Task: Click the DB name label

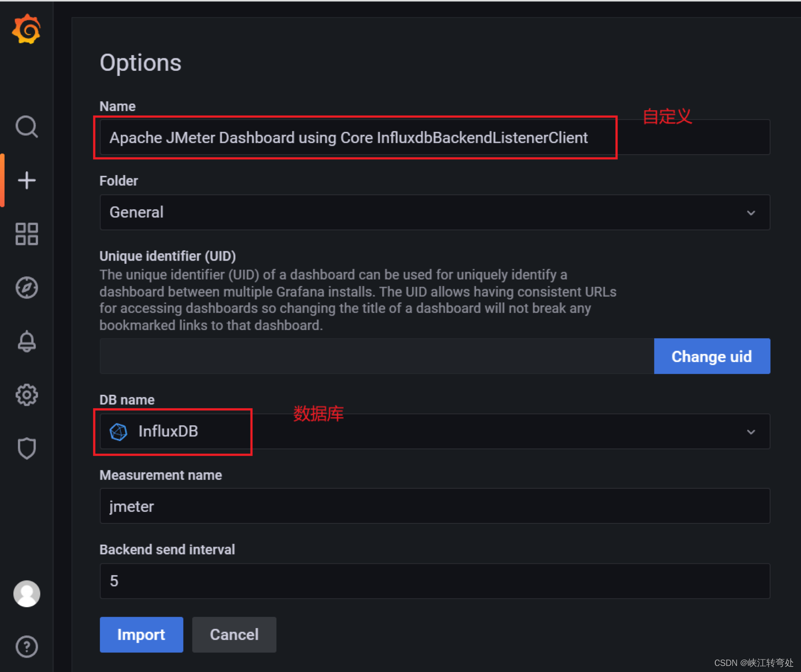Action: 127,400
